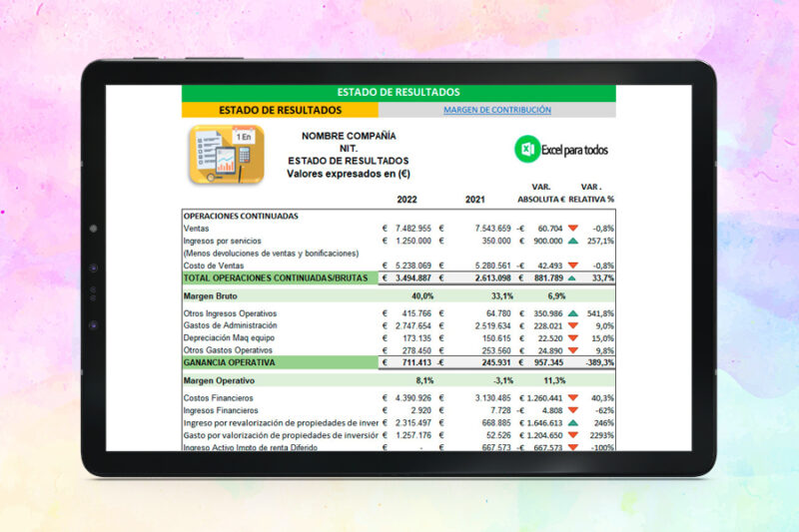Select Otros Gastos Operativos label
Viewport: 799px width, 532px height.
(x=228, y=350)
